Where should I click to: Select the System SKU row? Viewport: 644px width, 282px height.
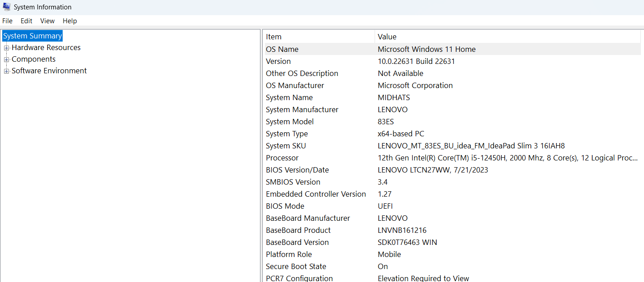(452, 146)
